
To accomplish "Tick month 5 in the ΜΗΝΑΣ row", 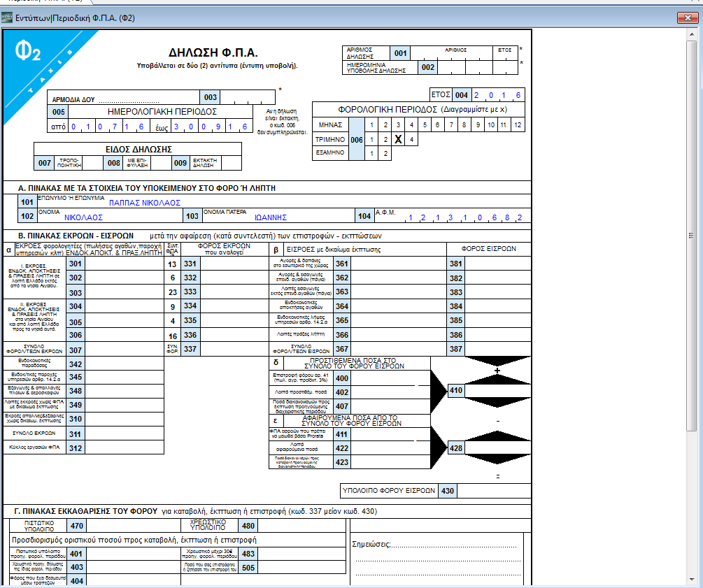I will tap(425, 125).
